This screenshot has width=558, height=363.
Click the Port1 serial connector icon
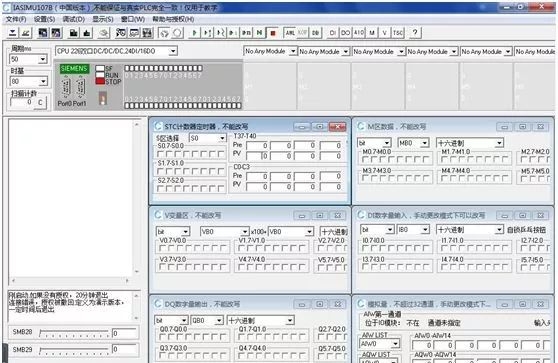pos(81,88)
